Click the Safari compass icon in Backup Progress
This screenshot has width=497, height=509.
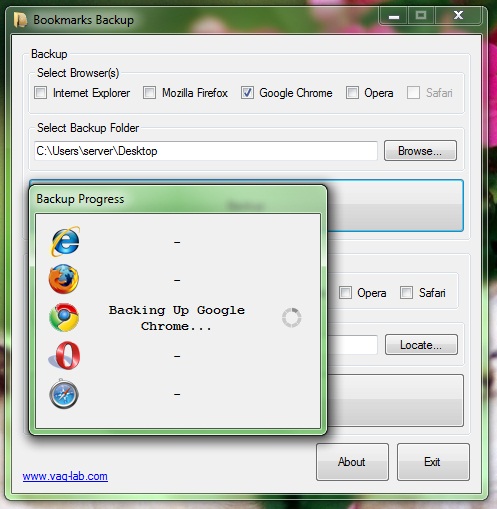64,394
